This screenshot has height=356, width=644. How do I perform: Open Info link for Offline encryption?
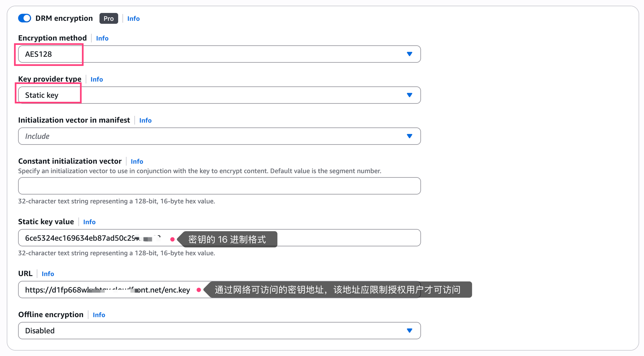coord(99,315)
